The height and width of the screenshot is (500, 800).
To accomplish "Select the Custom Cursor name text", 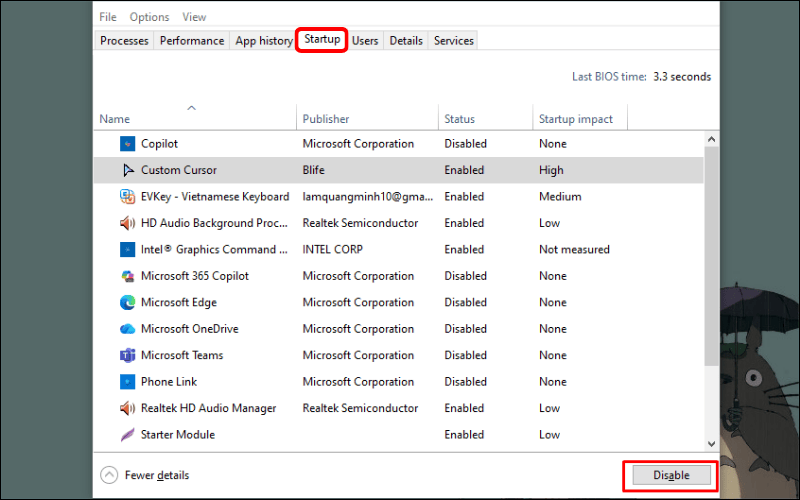I will [x=179, y=170].
